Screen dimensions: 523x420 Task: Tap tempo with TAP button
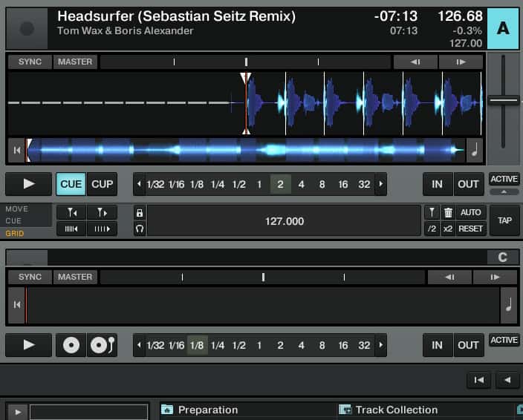click(504, 220)
